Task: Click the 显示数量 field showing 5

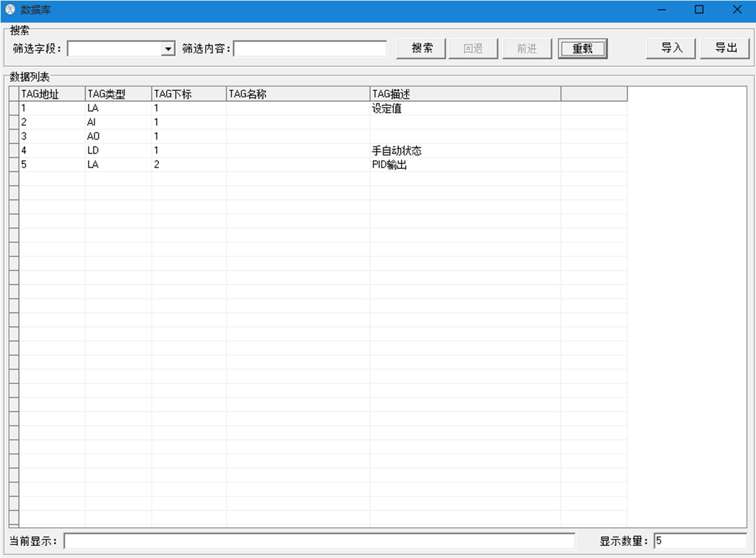Action: point(700,541)
